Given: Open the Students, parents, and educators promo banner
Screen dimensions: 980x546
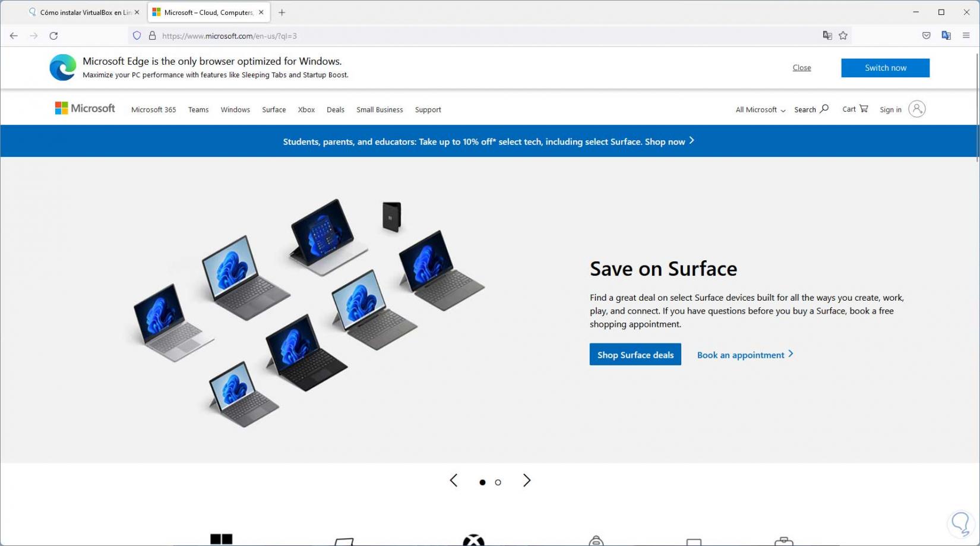Looking at the screenshot, I should click(x=489, y=141).
